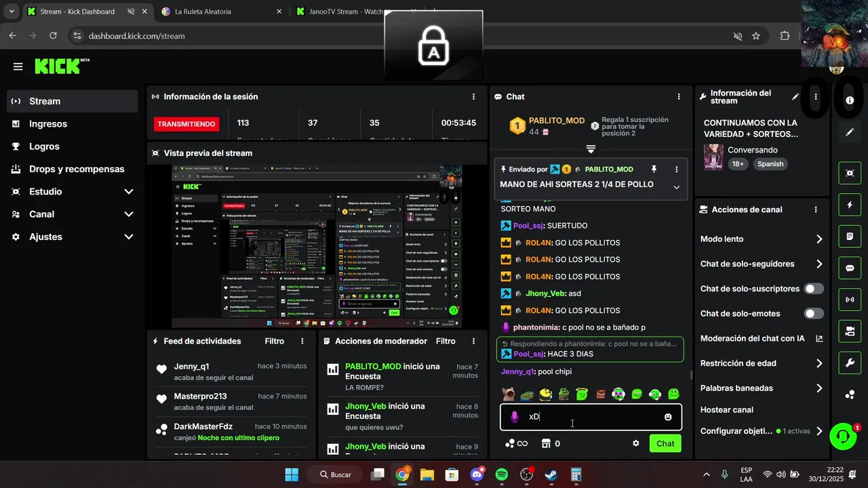Edit stream info with pencil icon
The image size is (868, 488).
795,97
